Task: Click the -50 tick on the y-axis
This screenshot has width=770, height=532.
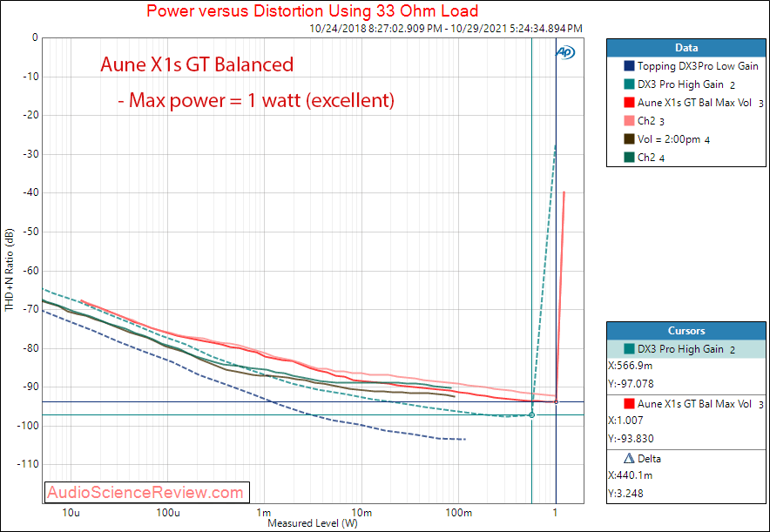Action: 30,232
